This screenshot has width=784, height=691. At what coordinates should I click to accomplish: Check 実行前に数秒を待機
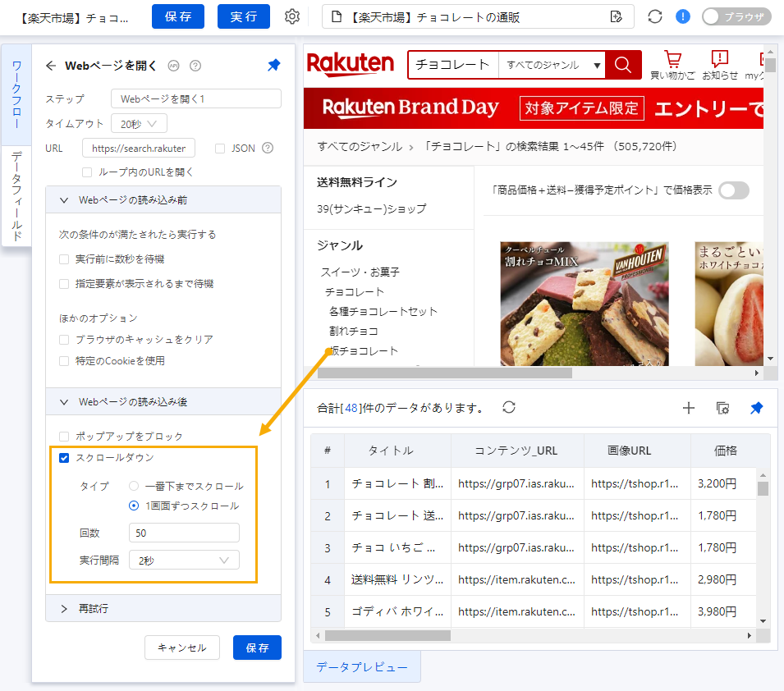[x=64, y=259]
